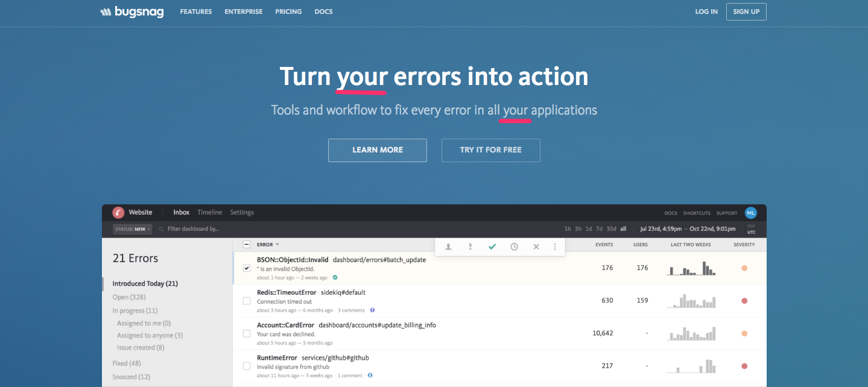Select the 'all' time range
This screenshot has width=868, height=387.
click(x=623, y=229)
